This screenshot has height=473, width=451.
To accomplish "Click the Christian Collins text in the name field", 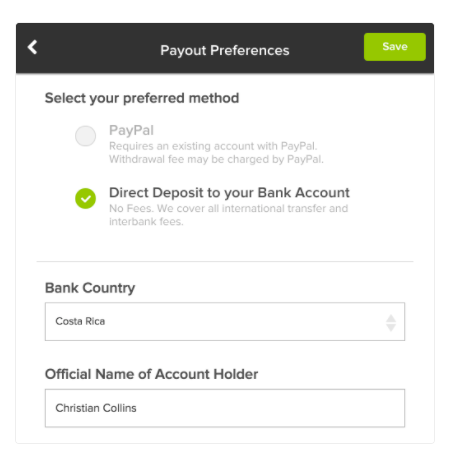I will click(x=96, y=408).
